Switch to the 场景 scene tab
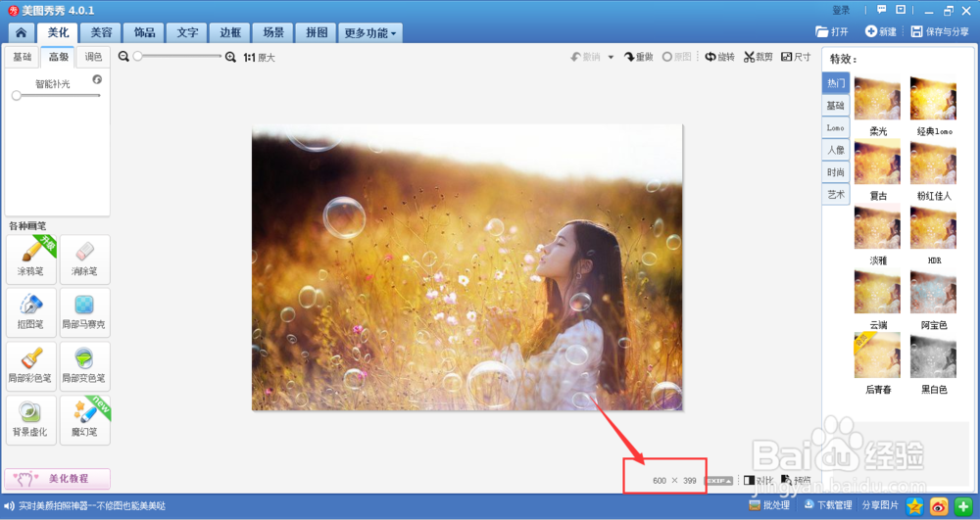 click(273, 32)
